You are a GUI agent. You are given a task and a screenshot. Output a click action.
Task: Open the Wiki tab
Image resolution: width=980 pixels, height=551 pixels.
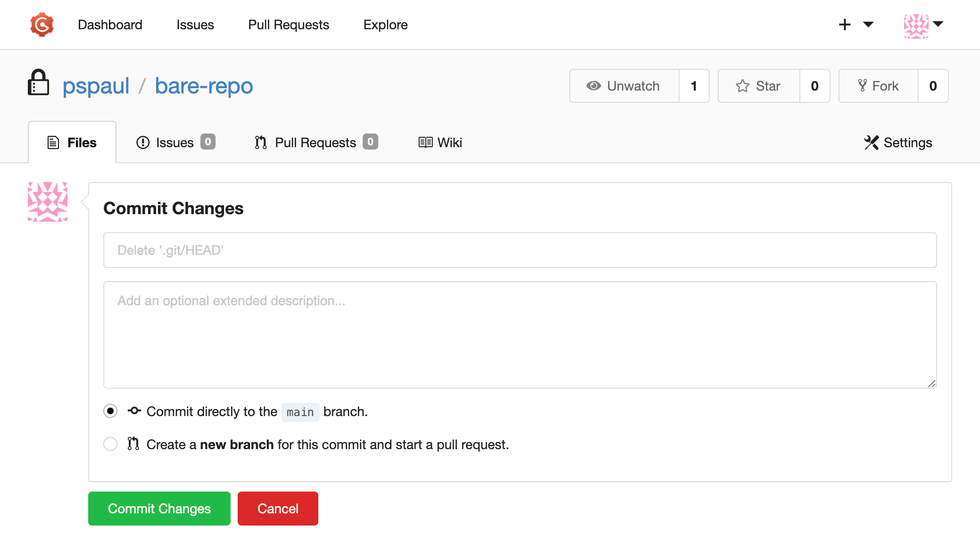pos(440,142)
